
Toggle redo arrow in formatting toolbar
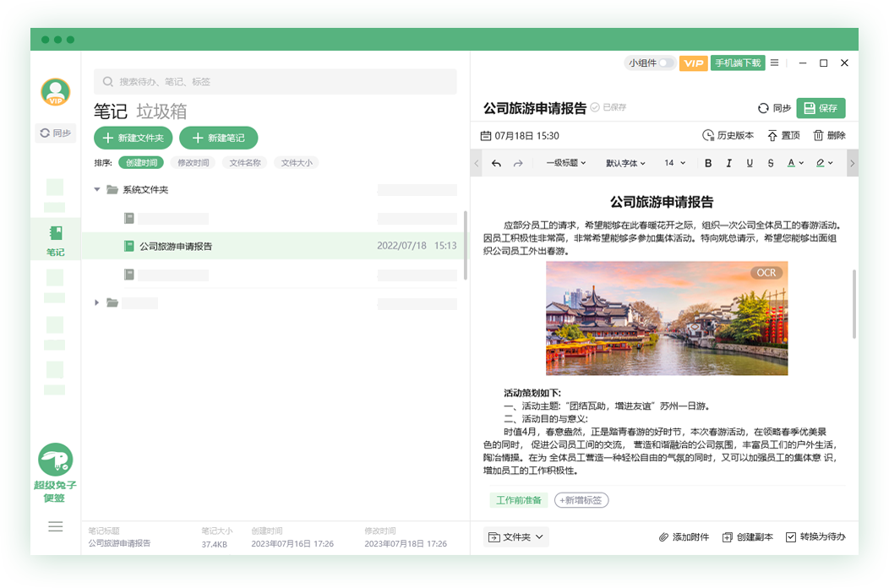pyautogui.click(x=520, y=162)
